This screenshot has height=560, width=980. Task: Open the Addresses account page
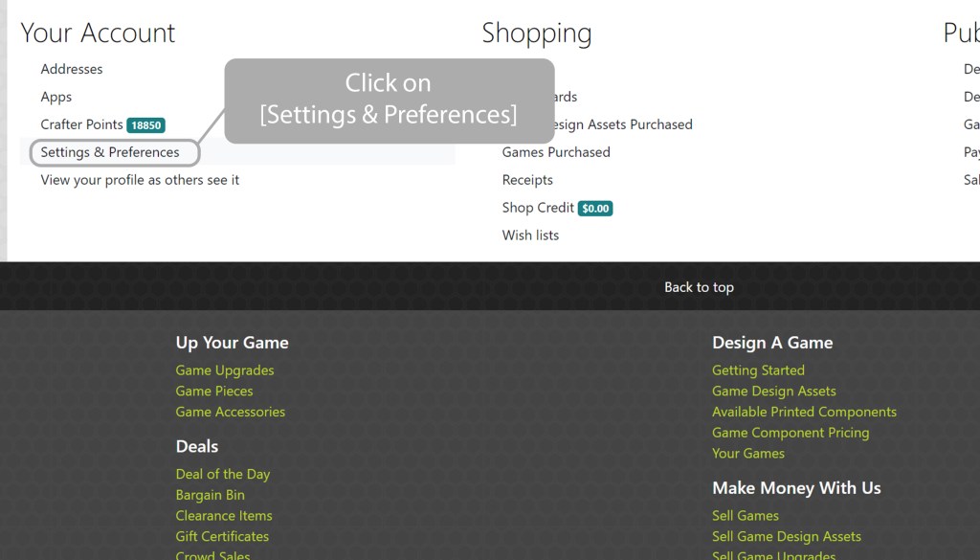(72, 69)
